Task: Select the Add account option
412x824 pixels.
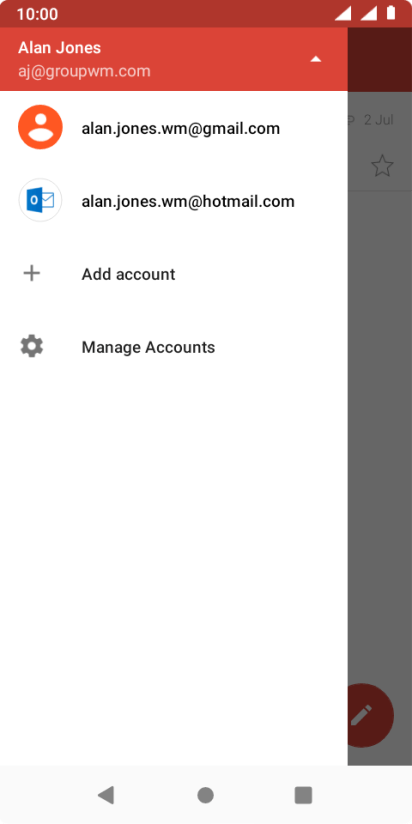Action: click(x=174, y=274)
